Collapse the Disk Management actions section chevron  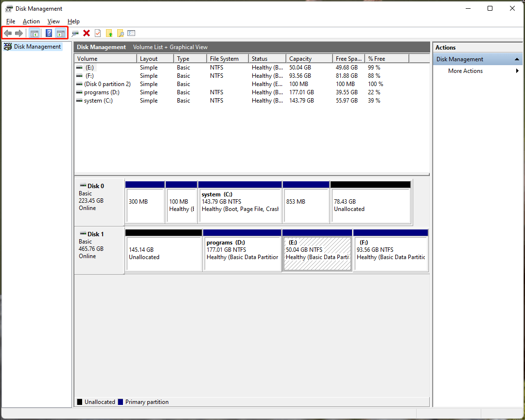517,59
